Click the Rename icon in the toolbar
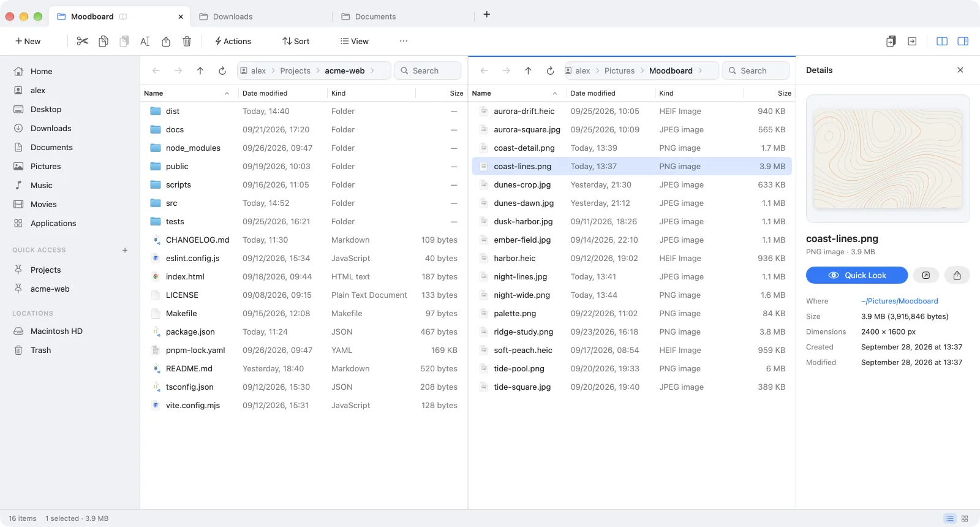Viewport: 980px width, 527px height. (x=145, y=41)
